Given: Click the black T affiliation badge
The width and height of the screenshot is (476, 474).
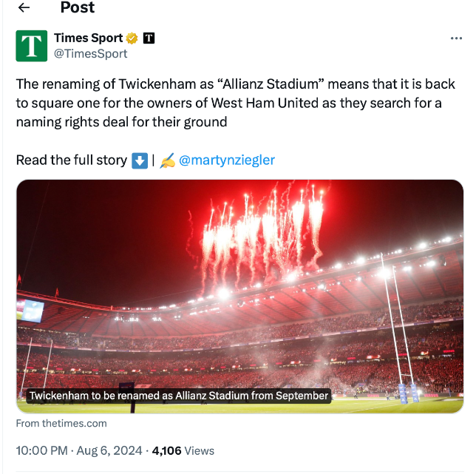Looking at the screenshot, I should point(149,38).
